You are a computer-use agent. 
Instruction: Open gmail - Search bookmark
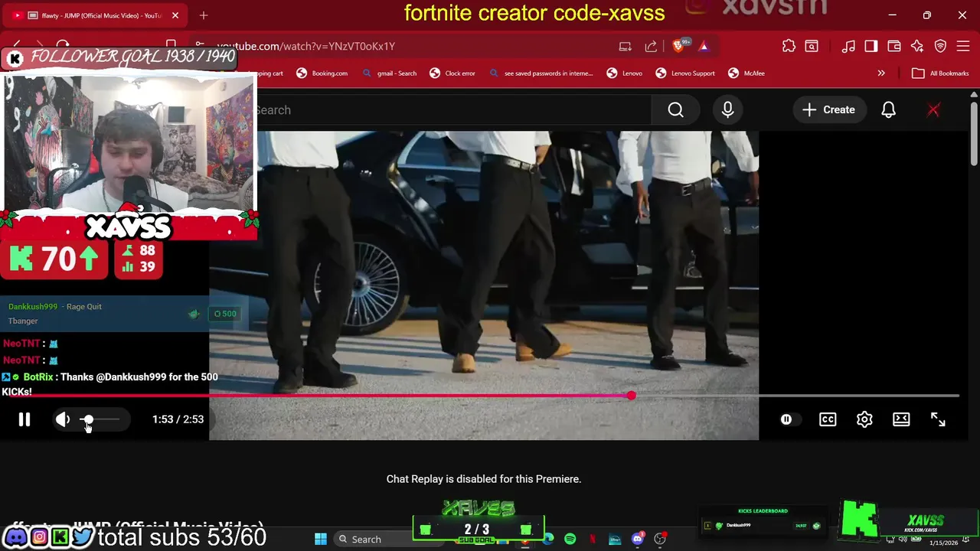(390, 73)
